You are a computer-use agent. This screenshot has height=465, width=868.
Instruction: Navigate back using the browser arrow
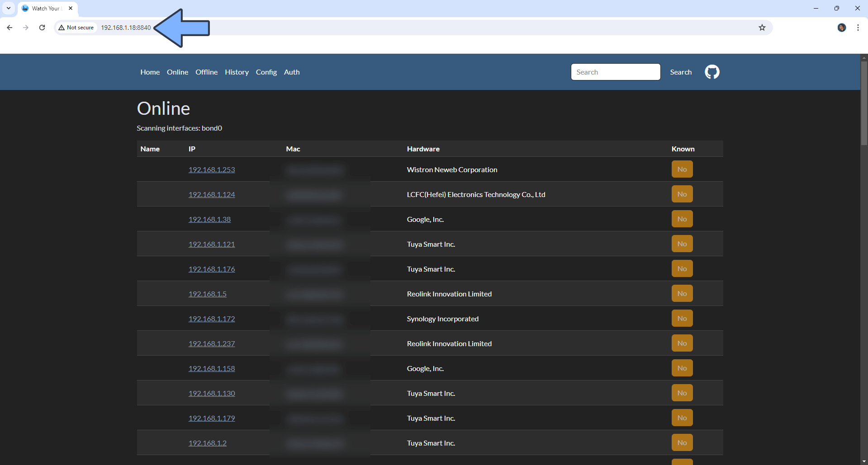click(9, 28)
